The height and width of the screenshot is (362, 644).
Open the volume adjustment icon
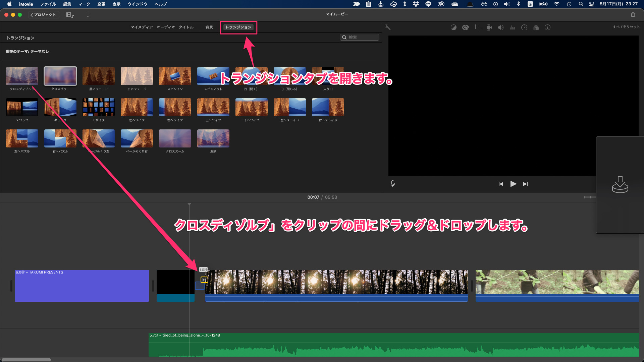pos(500,27)
